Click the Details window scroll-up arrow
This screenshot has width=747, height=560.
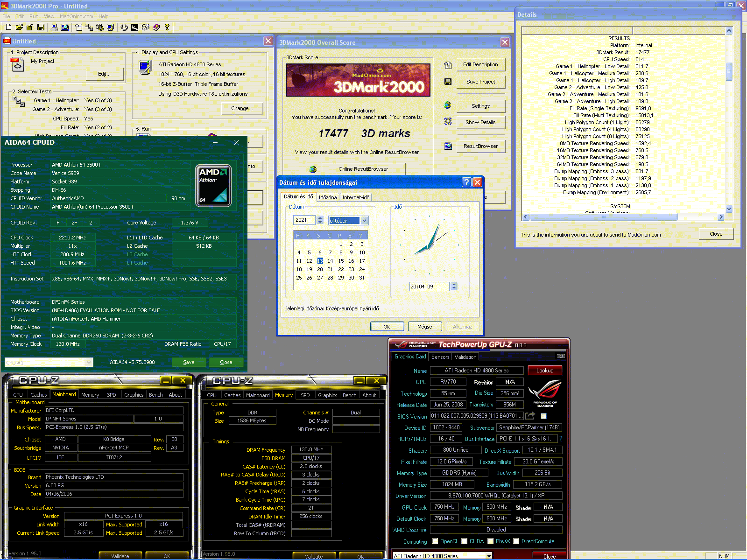tap(729, 31)
